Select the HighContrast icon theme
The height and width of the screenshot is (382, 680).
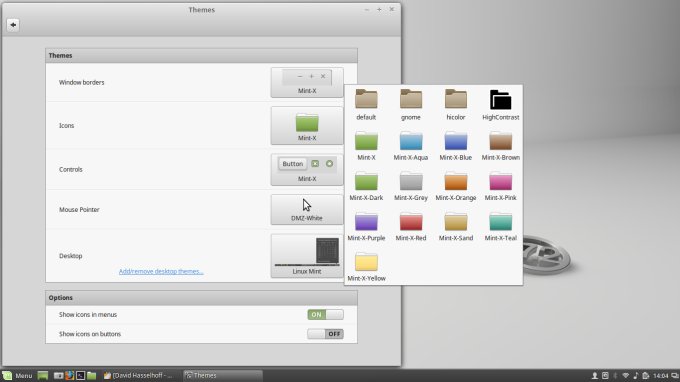(500, 104)
